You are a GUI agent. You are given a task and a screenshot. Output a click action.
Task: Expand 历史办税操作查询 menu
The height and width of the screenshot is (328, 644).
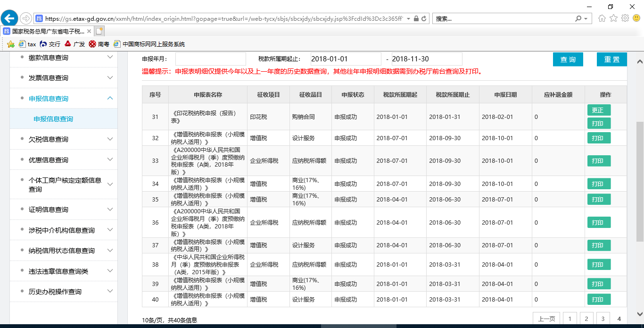[64, 292]
